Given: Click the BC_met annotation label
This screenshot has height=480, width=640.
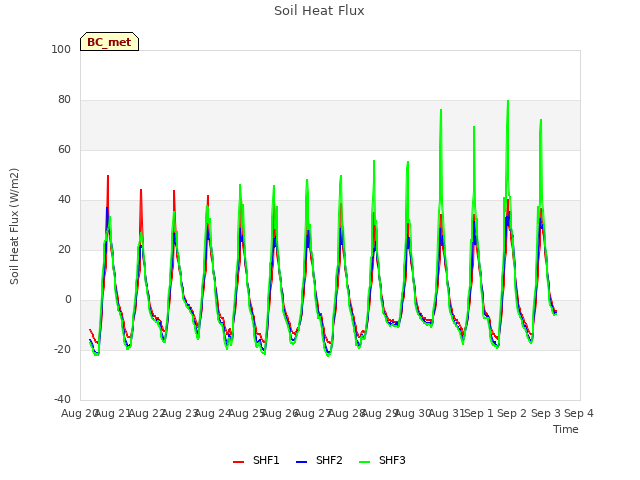Looking at the screenshot, I should (109, 42).
